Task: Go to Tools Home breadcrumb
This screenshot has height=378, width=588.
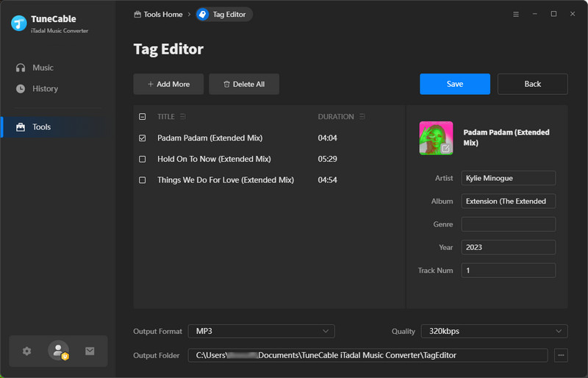Action: coord(158,14)
